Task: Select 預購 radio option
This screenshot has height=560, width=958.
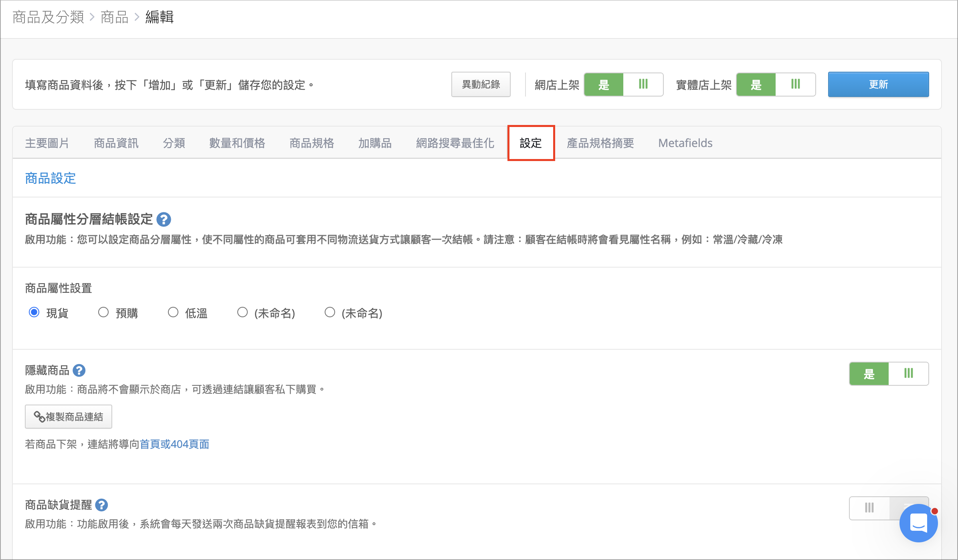Action: pos(103,312)
